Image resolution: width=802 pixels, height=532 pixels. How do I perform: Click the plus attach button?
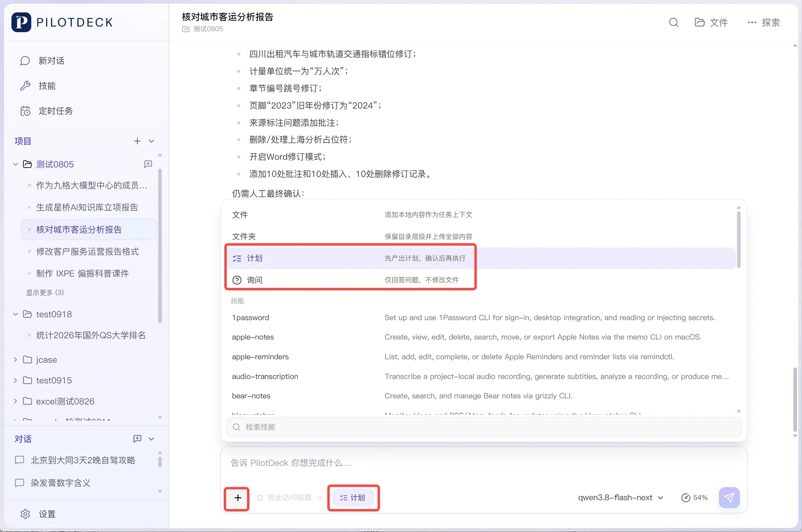238,498
